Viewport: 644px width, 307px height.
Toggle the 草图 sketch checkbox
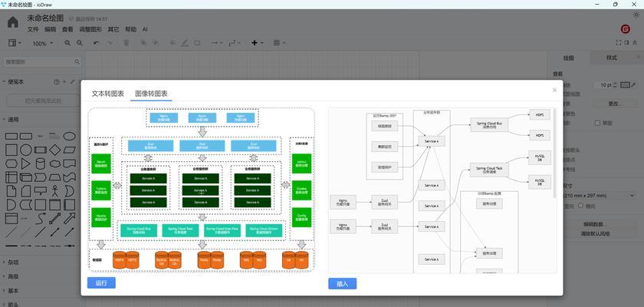click(x=597, y=123)
